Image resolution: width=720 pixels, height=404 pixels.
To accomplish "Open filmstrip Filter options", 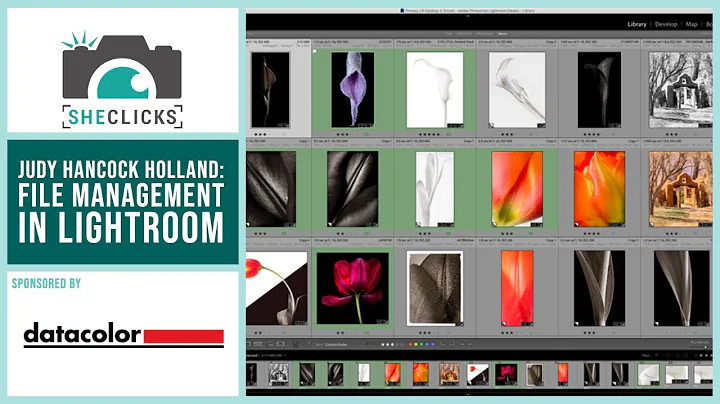I will pyautogui.click(x=646, y=355).
